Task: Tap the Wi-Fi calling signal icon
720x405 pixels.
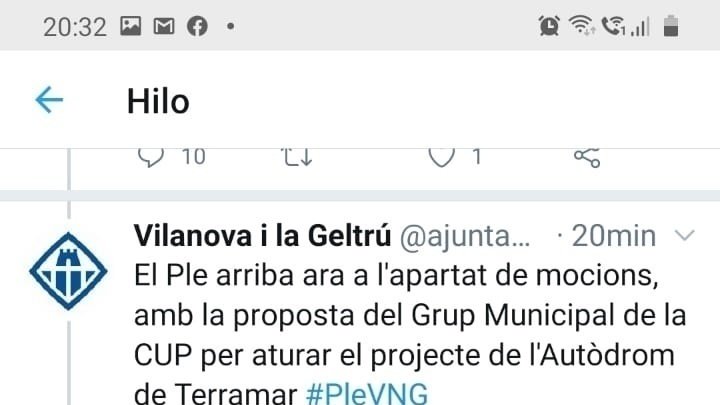Action: coord(613,26)
